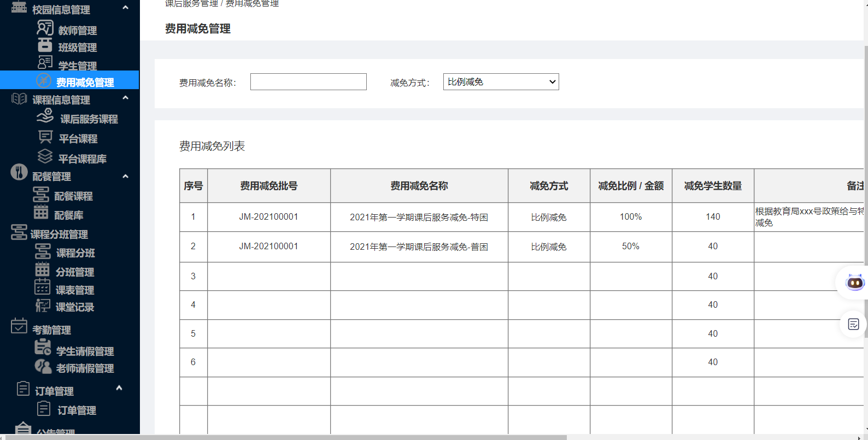Click the 减免学生数量 column header

[x=713, y=186]
